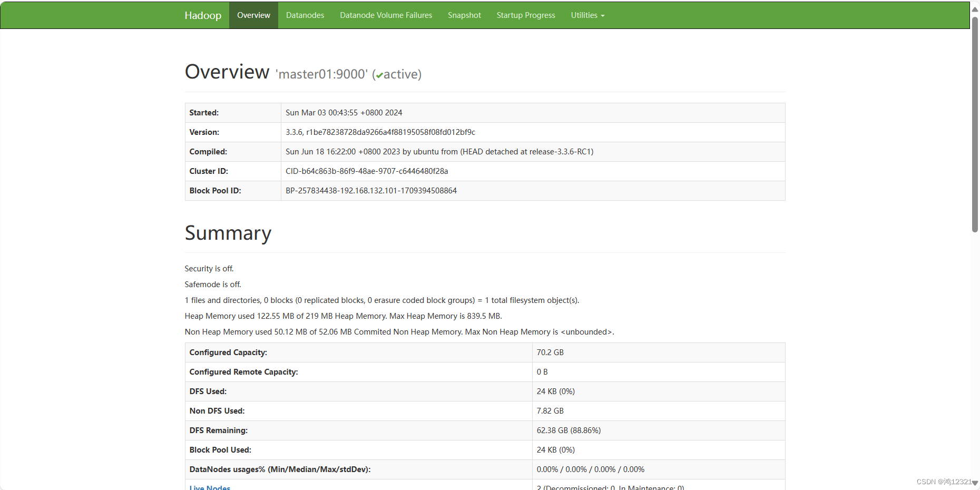The image size is (980, 490).
Task: Click the Summary section heading
Action: (228, 233)
